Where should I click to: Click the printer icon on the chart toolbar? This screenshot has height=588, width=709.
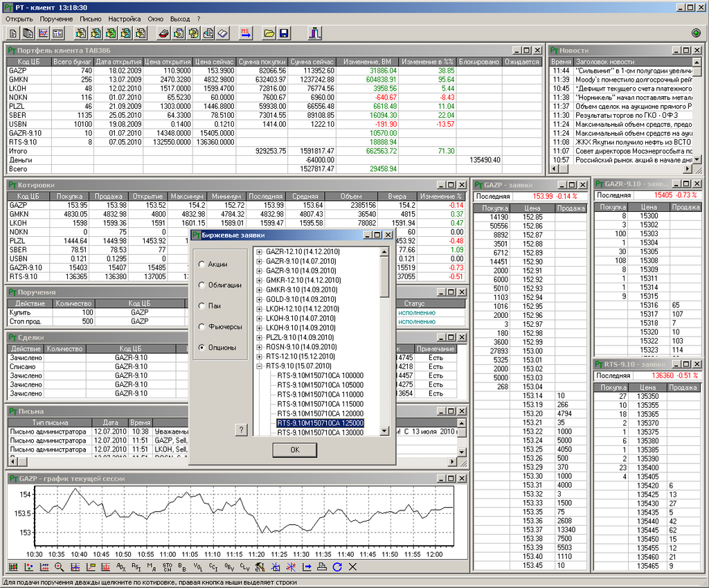(322, 567)
